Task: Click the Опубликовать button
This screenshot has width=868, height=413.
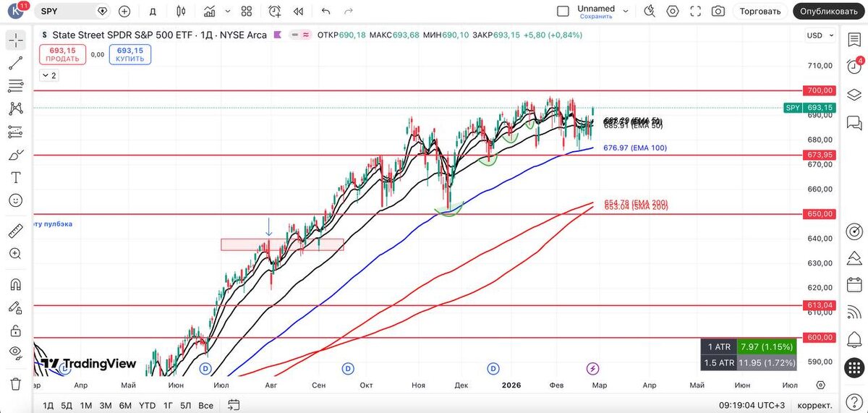Action: (x=829, y=12)
